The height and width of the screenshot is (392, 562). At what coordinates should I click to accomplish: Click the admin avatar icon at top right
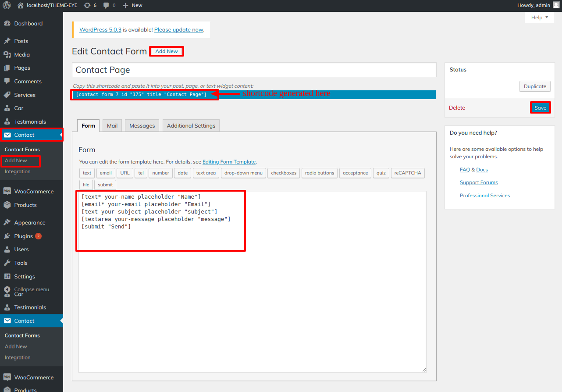point(556,5)
